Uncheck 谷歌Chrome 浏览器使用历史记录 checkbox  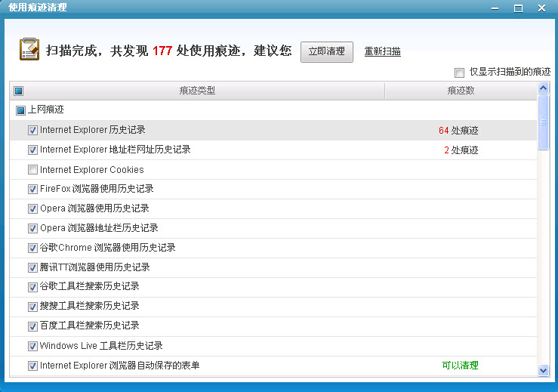(32, 248)
